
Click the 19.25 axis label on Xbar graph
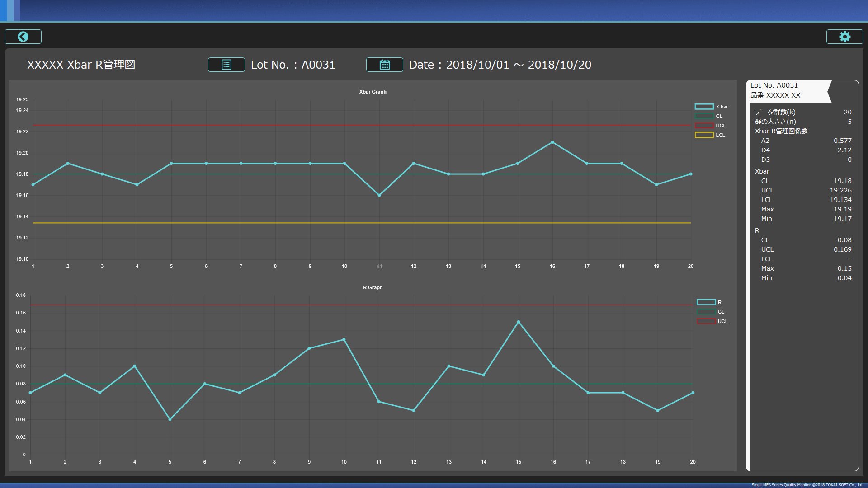coord(22,99)
